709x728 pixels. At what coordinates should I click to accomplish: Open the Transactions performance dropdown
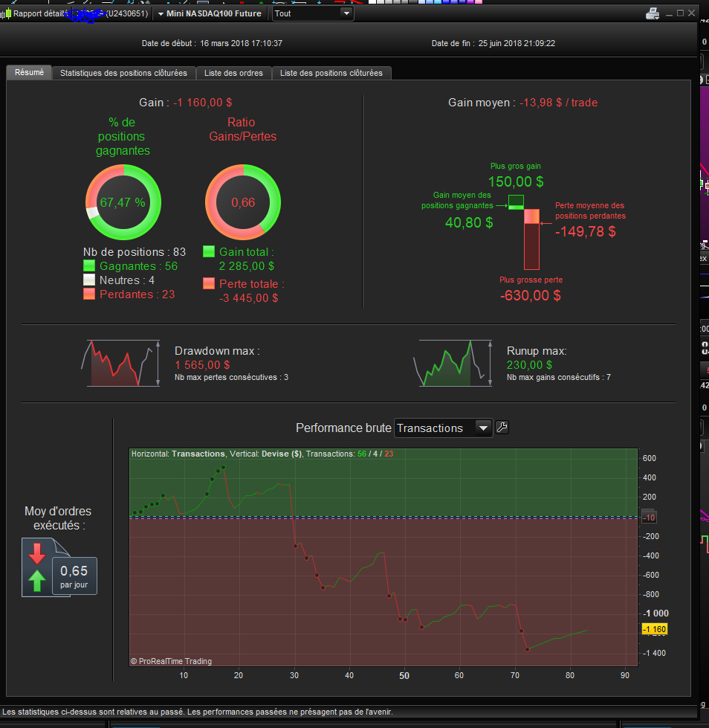[443, 428]
